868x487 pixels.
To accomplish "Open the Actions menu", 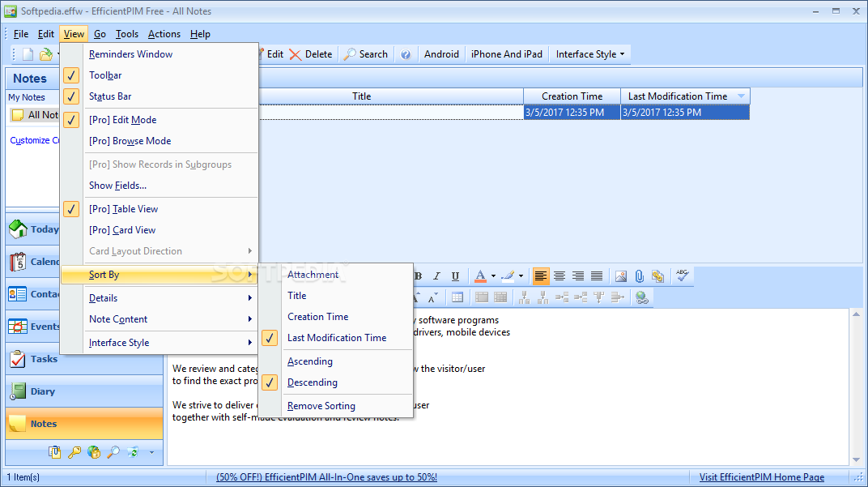I will click(x=164, y=34).
